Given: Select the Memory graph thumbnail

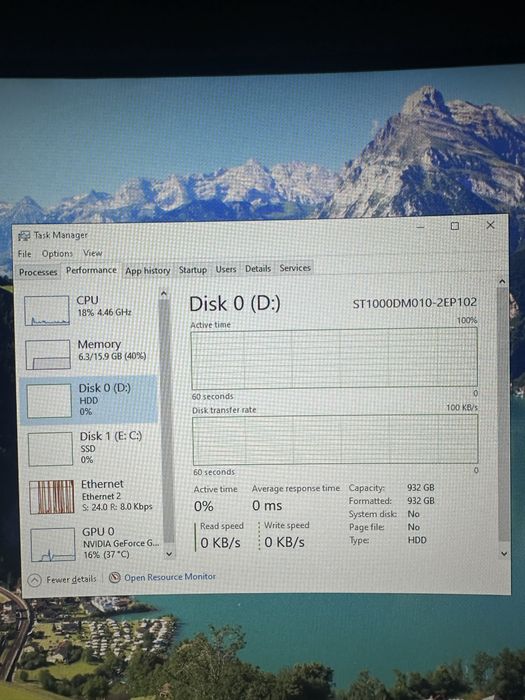Looking at the screenshot, I should (48, 354).
